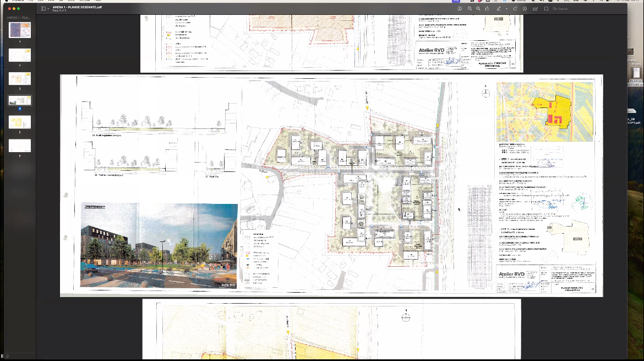
Task: Click the zoom in magnifier icon
Action: click(478, 9)
